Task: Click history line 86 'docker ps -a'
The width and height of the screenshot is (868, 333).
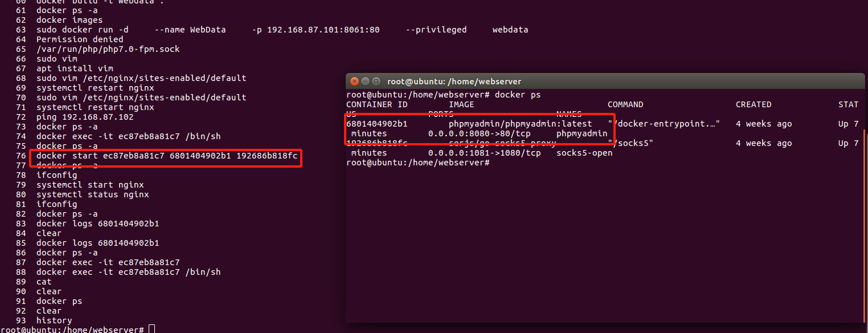Action: (x=67, y=253)
